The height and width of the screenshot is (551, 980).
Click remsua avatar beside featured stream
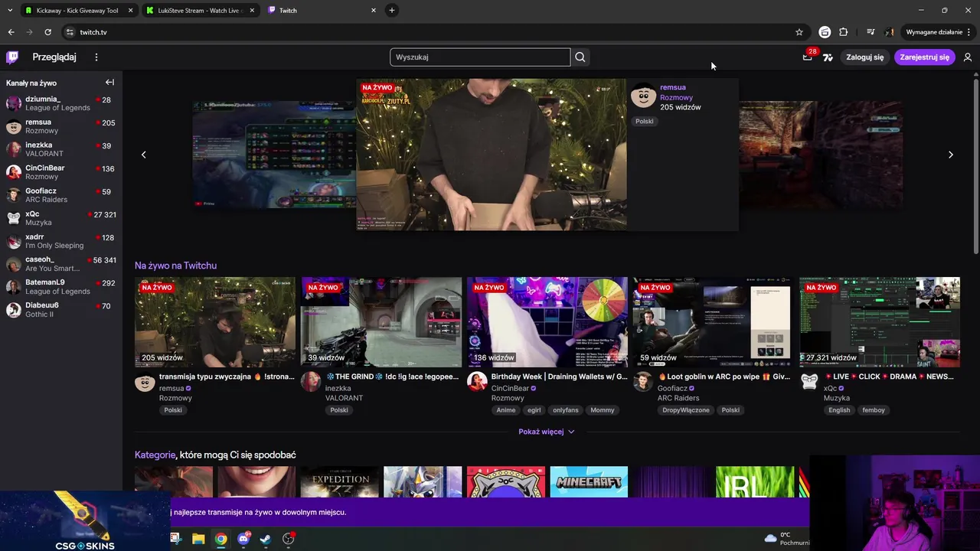click(644, 96)
